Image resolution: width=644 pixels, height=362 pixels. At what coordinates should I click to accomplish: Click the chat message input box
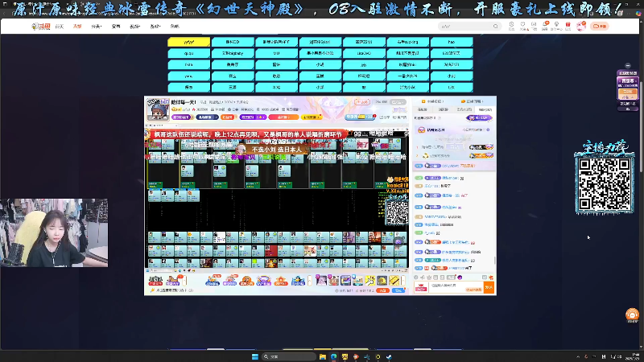[456, 287]
